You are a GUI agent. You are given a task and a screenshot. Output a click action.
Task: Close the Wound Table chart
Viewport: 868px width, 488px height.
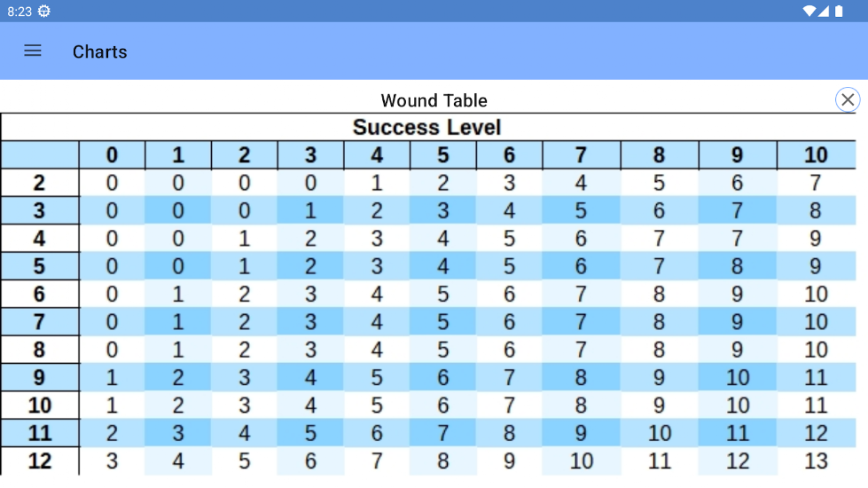coord(847,99)
